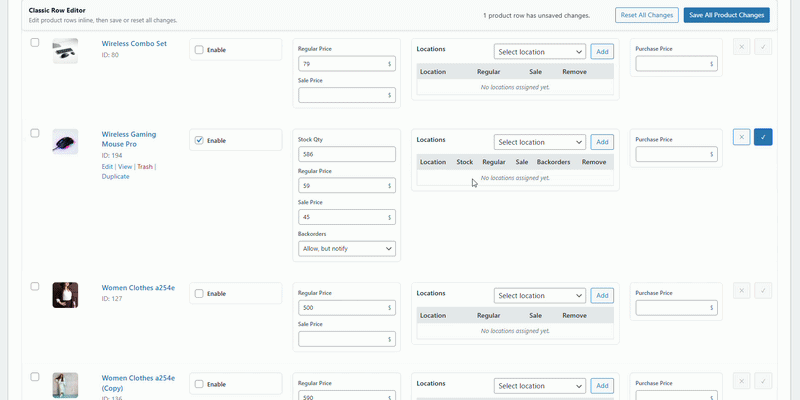Click Trash under Wireless Gaming Mouse Pro
The image size is (800, 400).
pos(145,166)
